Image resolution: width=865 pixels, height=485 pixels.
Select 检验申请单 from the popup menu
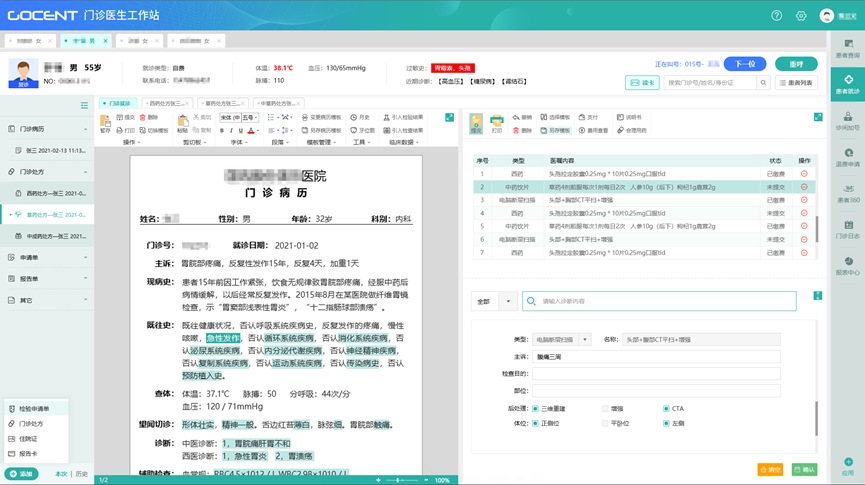[33, 409]
